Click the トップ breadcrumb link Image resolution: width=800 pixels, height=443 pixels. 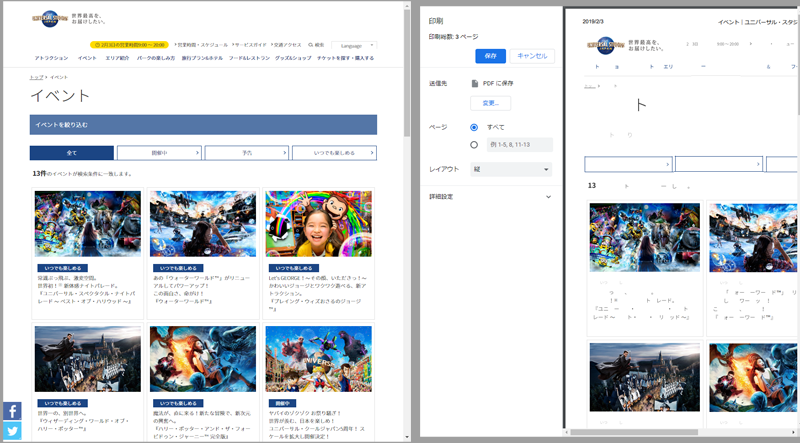tap(36, 77)
